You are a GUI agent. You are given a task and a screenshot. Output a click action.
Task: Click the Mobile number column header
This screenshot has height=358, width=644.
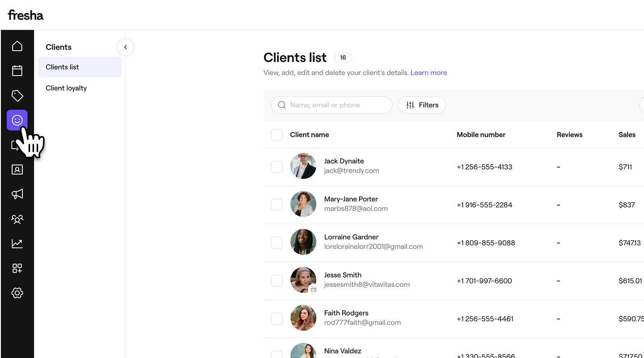481,135
